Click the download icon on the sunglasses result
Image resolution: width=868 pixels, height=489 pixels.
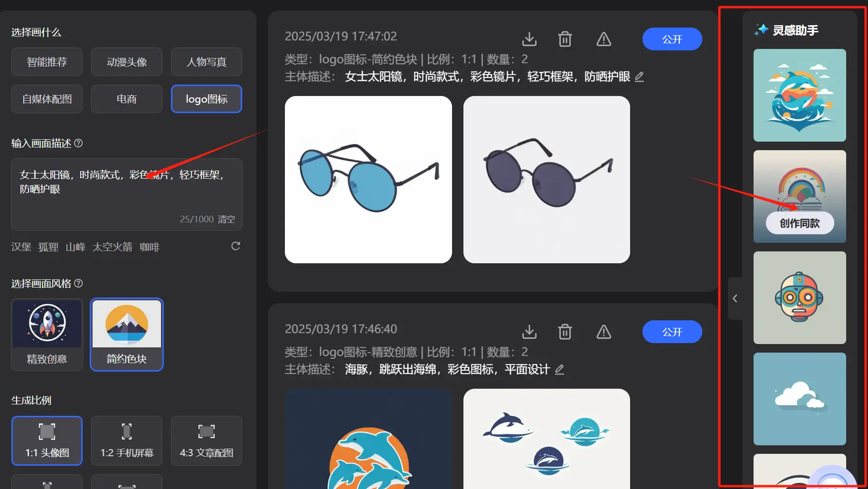[x=529, y=39]
